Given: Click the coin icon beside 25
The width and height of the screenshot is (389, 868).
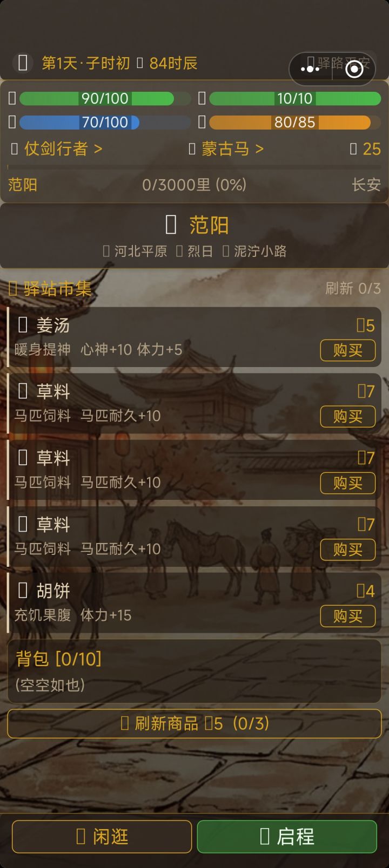Looking at the screenshot, I should pos(353,148).
